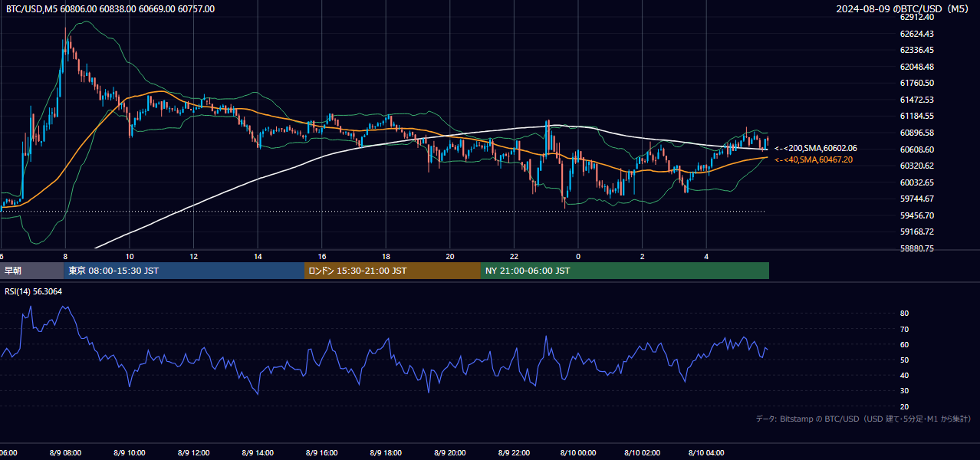Click hour label 12 under the price chart
Viewport: 980px width, 460px height.
(x=194, y=256)
